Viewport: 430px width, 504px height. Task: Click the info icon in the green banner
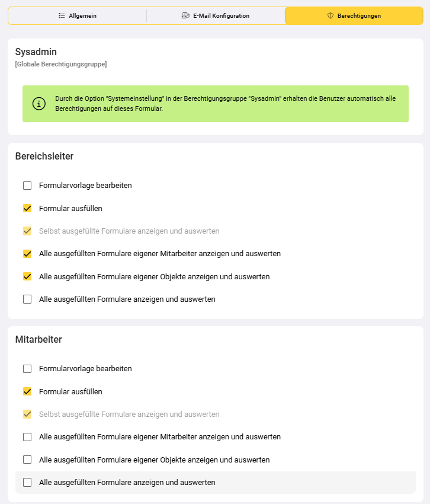click(38, 104)
